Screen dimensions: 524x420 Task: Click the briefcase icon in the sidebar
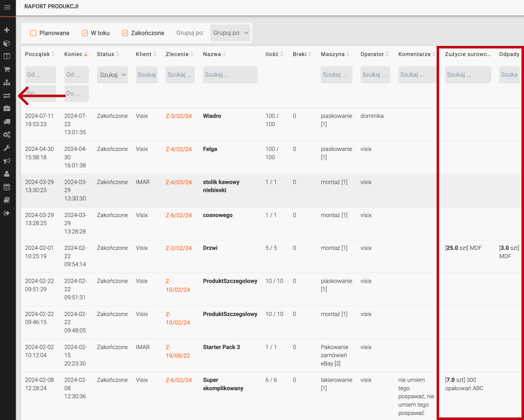pos(7,109)
